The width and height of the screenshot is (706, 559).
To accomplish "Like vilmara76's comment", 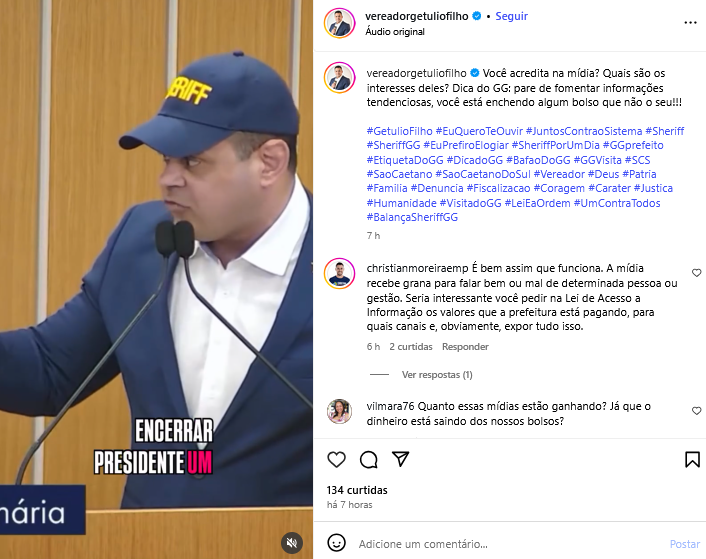I will pos(696,410).
